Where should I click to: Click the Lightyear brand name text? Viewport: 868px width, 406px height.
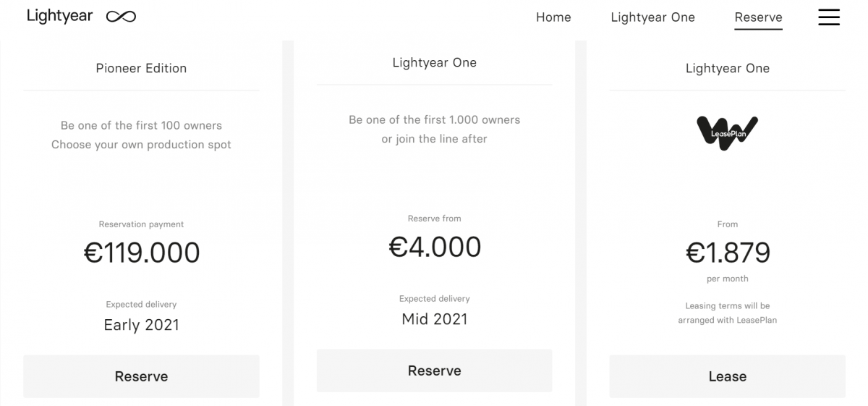coord(60,16)
